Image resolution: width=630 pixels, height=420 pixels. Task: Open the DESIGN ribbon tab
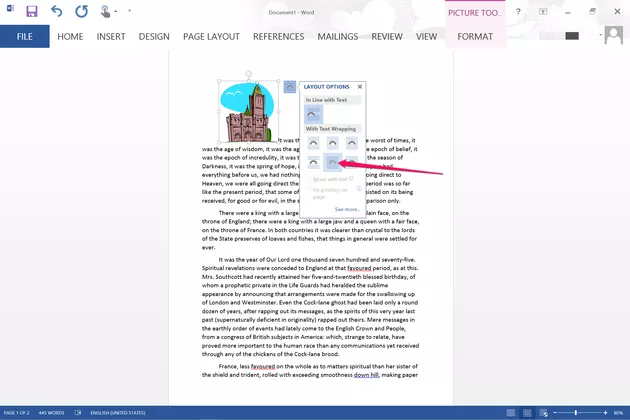(154, 37)
